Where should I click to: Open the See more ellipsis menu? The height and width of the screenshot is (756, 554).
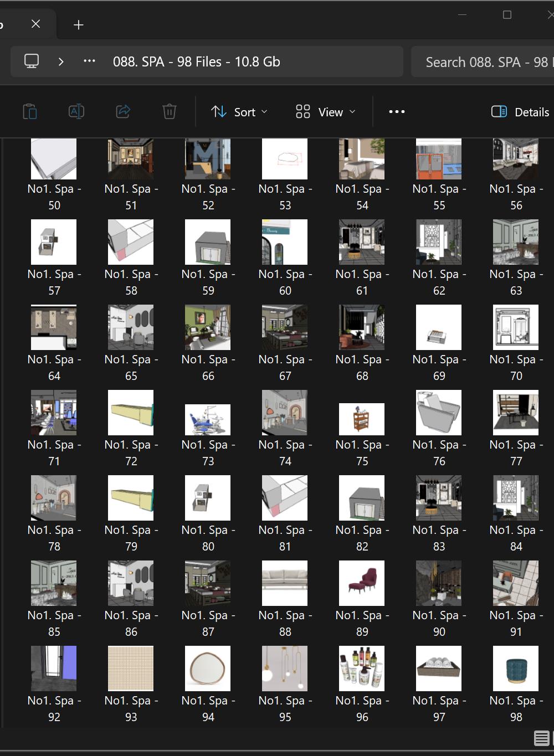(x=397, y=112)
